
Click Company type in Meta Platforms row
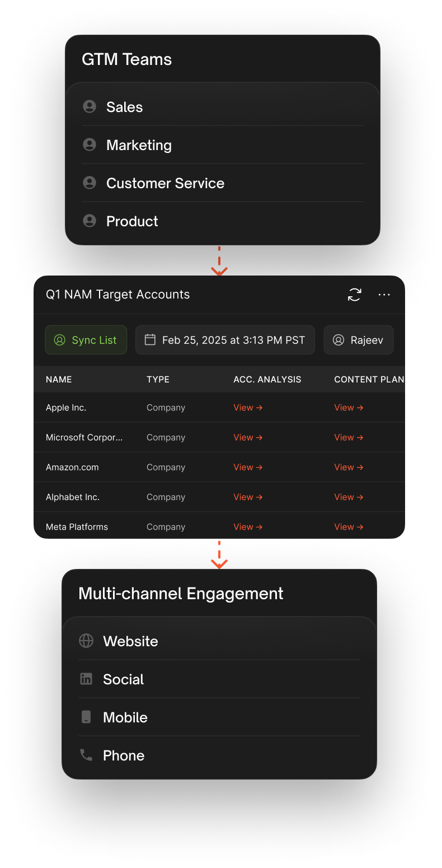pos(166,526)
